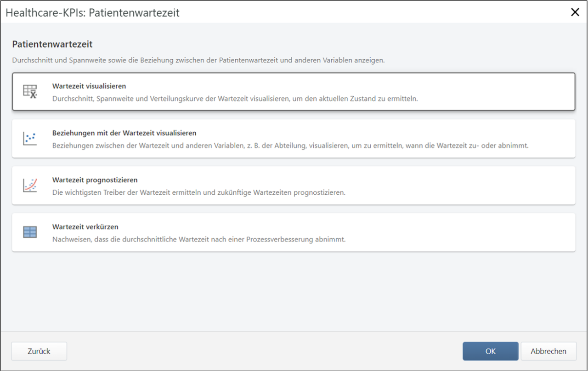Open the Wartezeit visualisieren option card
Screen dimensions: 588x371
(x=294, y=91)
